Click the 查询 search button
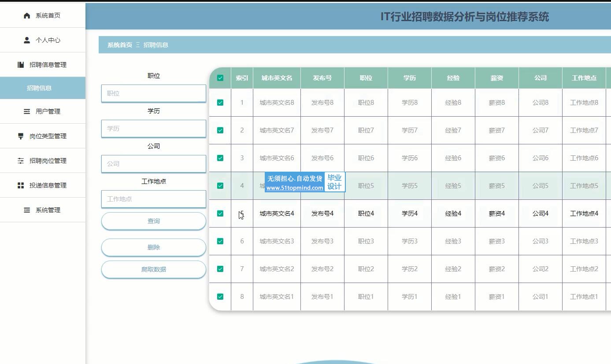Screen dimensions: 611x364 [x=154, y=221]
